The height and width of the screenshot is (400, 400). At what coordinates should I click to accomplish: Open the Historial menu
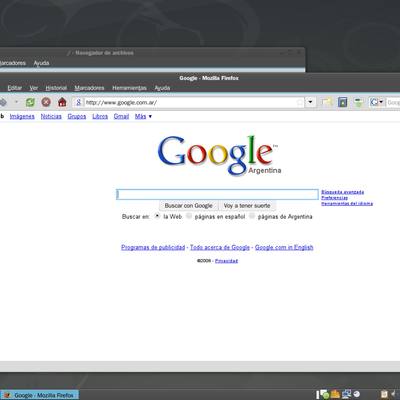pyautogui.click(x=56, y=88)
